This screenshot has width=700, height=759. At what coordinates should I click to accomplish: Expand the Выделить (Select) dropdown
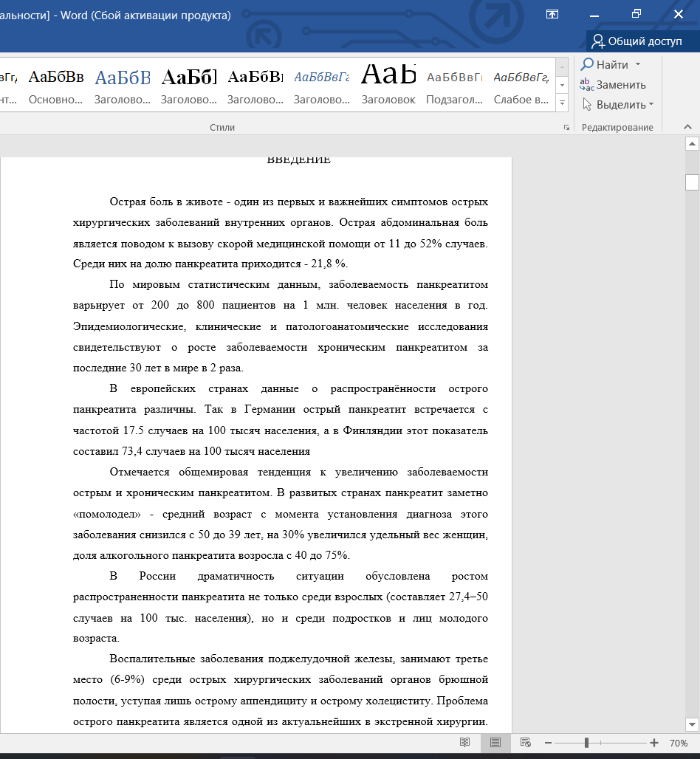[651, 105]
